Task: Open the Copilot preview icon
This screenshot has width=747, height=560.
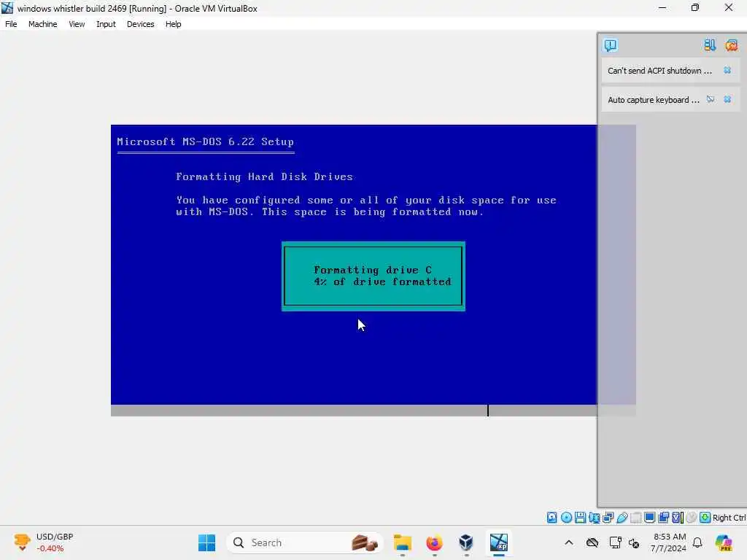Action: 723,542
